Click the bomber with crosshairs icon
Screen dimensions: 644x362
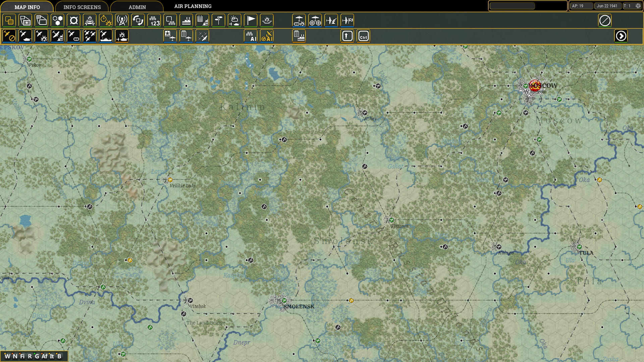click(315, 20)
